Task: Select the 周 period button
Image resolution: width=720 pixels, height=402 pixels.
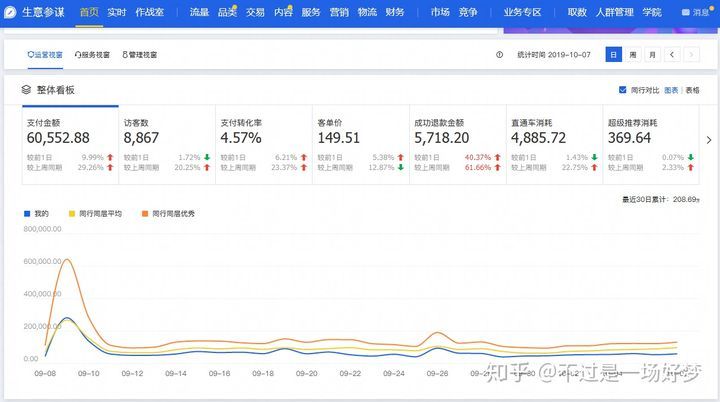Action: coord(633,55)
